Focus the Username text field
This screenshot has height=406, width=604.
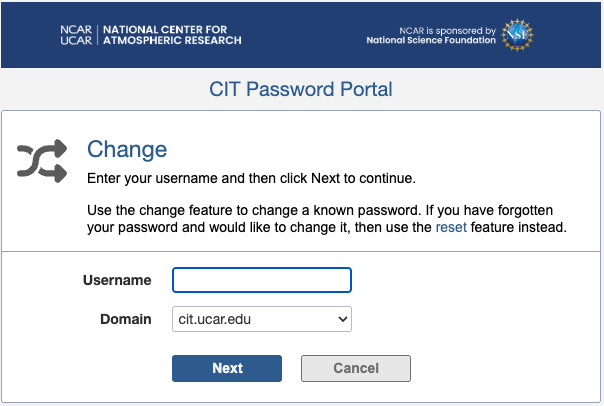262,280
